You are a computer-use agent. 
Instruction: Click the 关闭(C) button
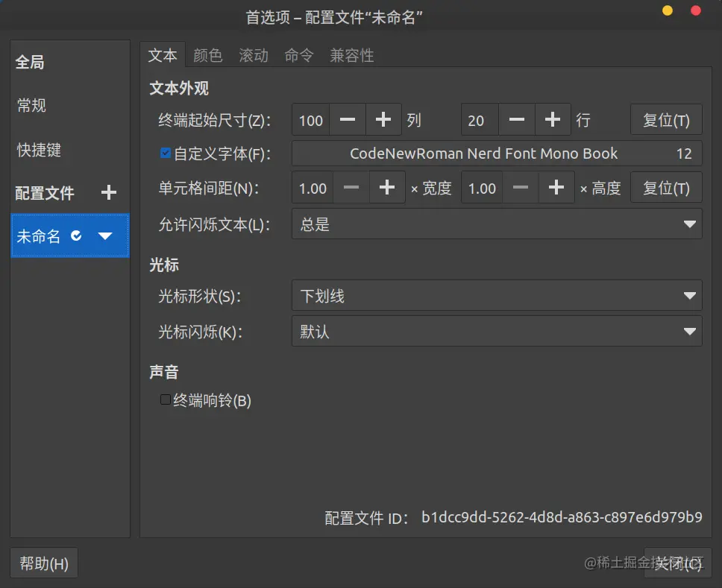coord(678,563)
